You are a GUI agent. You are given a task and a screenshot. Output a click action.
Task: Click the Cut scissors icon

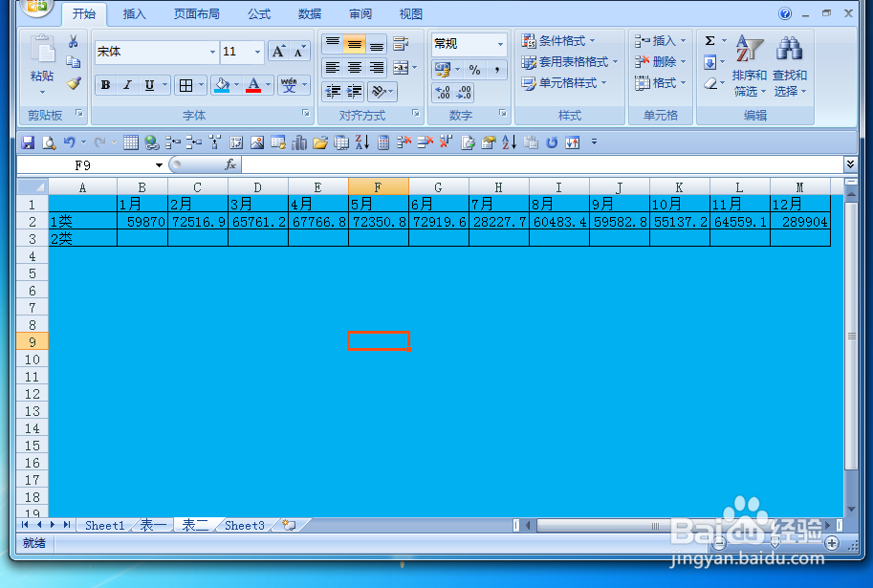(x=73, y=41)
